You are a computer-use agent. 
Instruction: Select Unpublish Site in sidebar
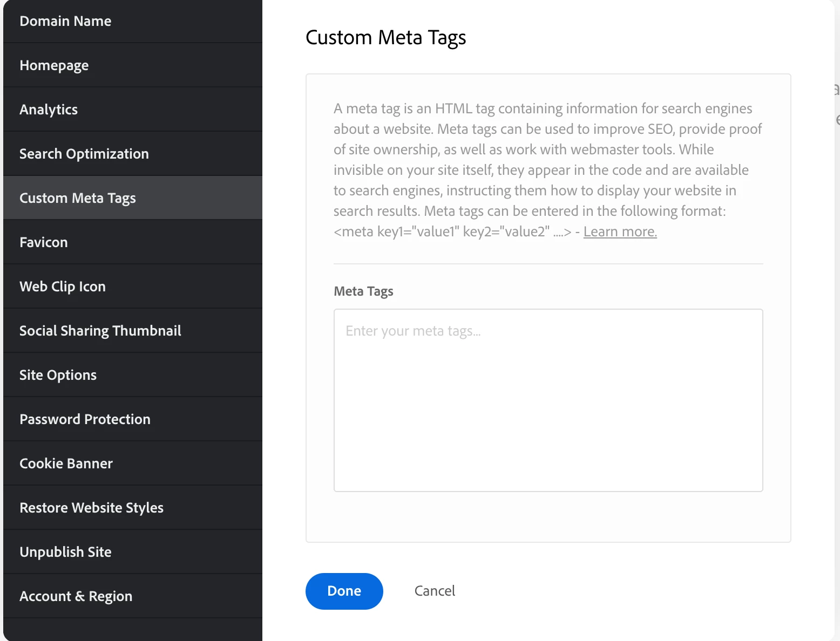tap(65, 552)
